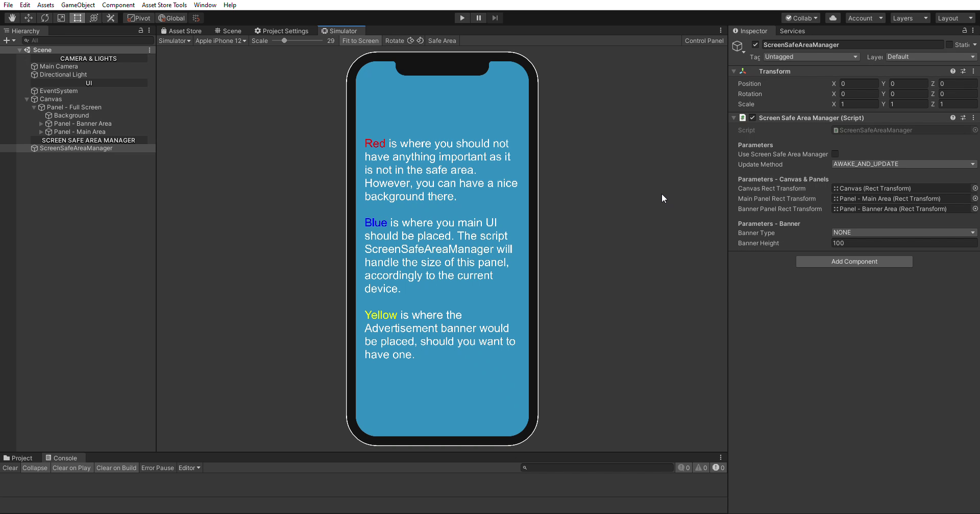The width and height of the screenshot is (980, 514).
Task: Rotate simulator device right
Action: pos(420,40)
